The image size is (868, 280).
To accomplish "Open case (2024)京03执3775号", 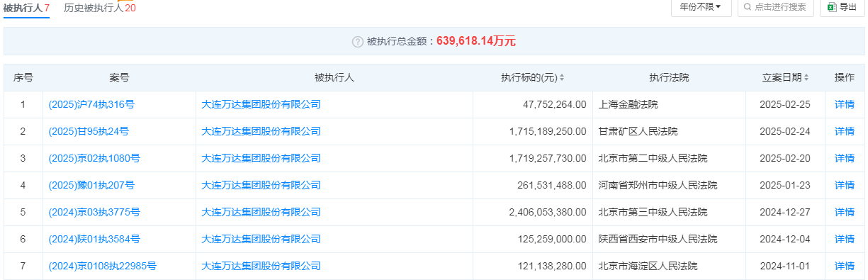I will [94, 212].
